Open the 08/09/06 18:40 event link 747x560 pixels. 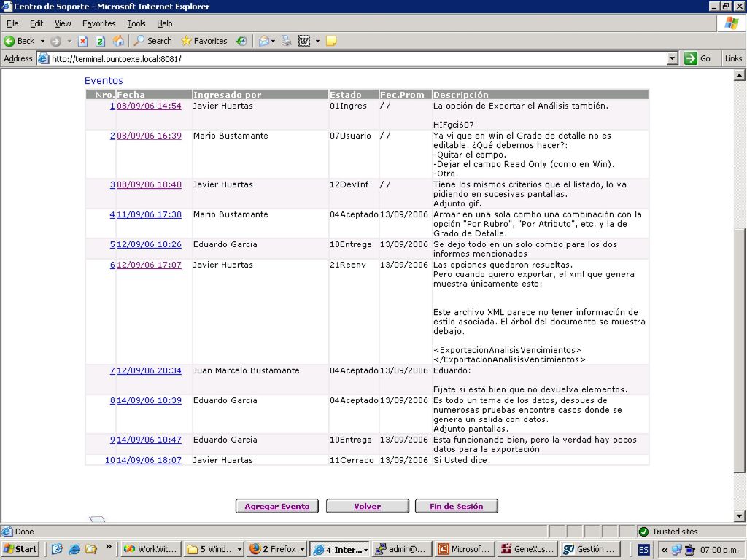(149, 184)
